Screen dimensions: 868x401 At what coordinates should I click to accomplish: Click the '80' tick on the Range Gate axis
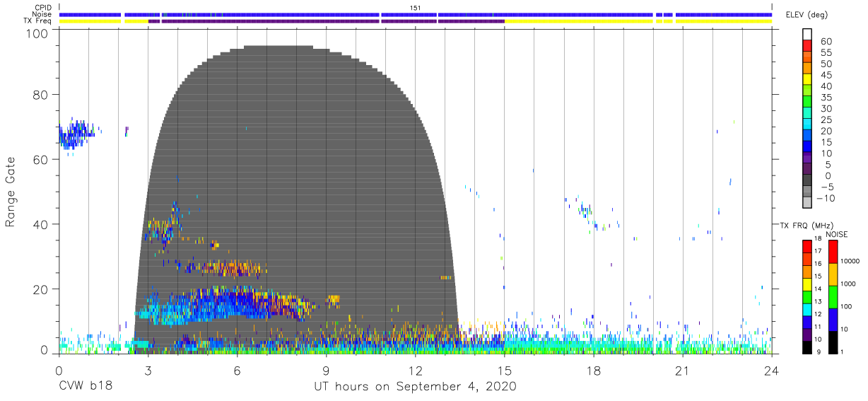(41, 95)
